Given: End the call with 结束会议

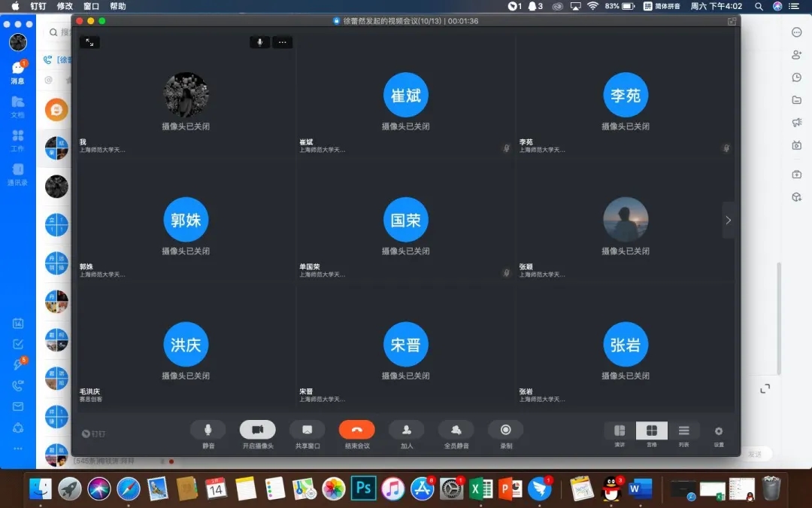Looking at the screenshot, I should coord(357,430).
